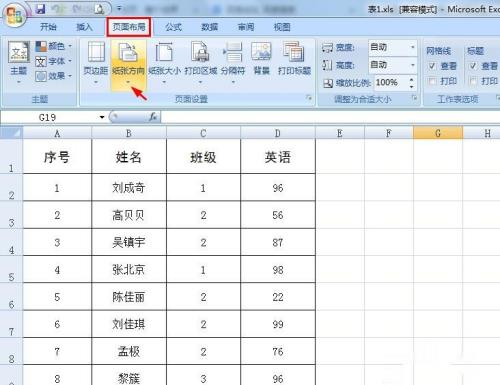The height and width of the screenshot is (385, 500).
Task: Expand the 宽度 width dropdown
Action: [x=413, y=47]
